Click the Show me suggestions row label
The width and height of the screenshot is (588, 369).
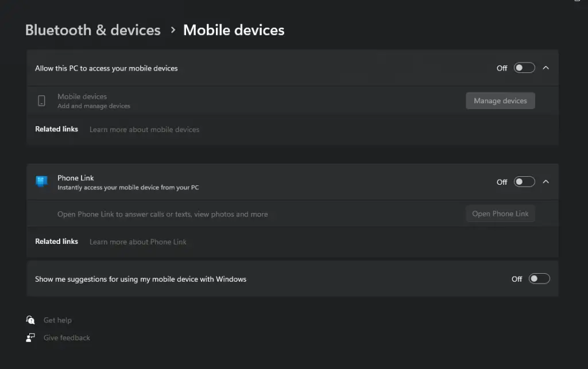(x=141, y=279)
